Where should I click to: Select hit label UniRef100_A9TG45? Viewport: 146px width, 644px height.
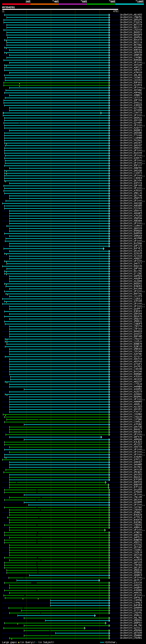point(131,65)
